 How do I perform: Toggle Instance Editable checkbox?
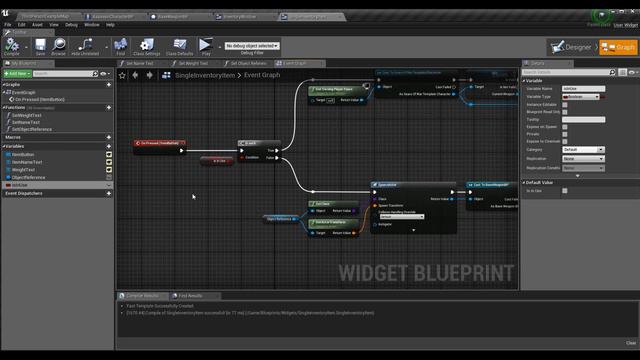565,105
